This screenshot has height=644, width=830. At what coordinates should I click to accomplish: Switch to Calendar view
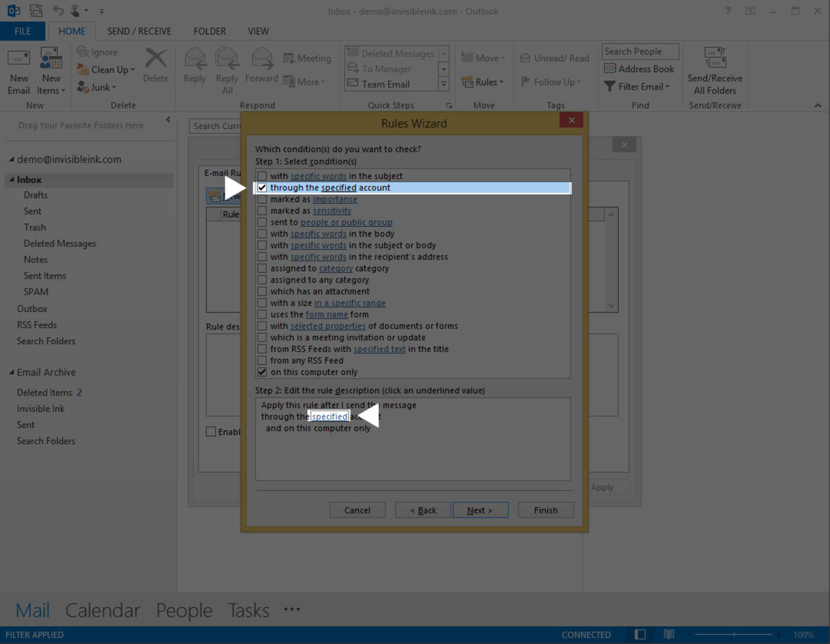[102, 610]
